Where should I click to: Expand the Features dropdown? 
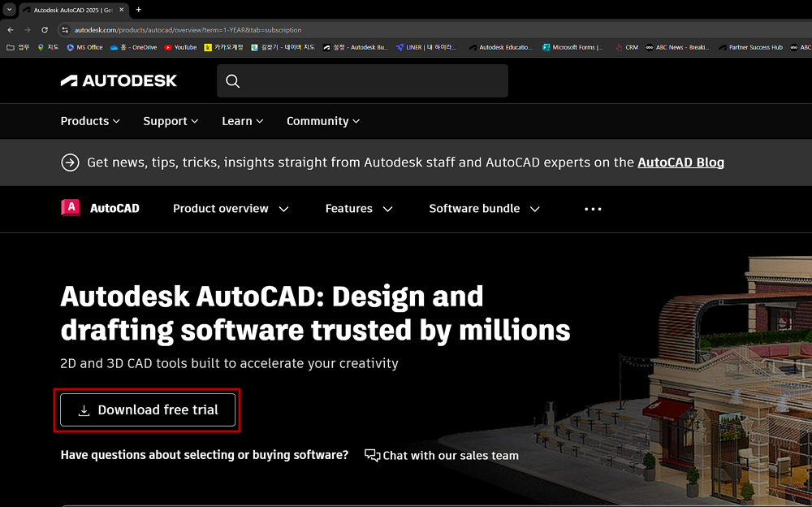(359, 208)
